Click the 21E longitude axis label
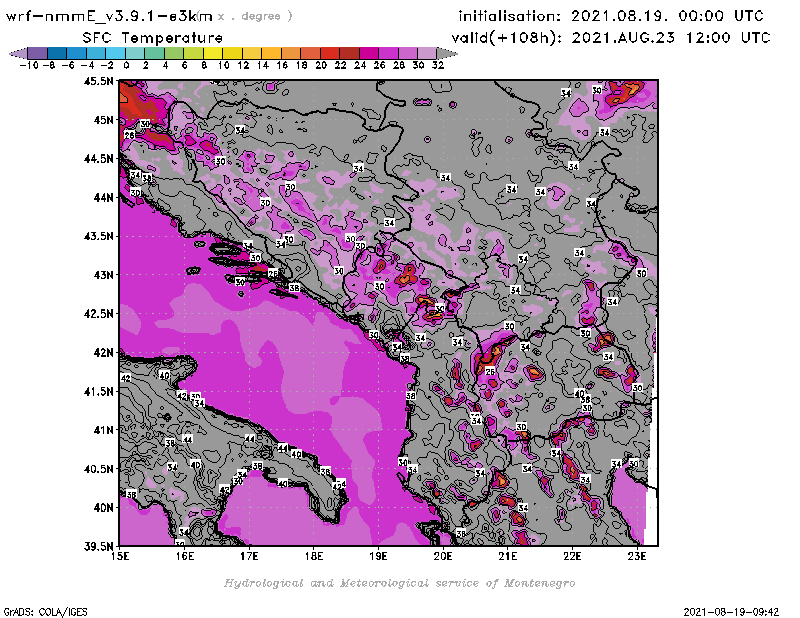Viewport: 800px width, 618px height. pyautogui.click(x=508, y=556)
